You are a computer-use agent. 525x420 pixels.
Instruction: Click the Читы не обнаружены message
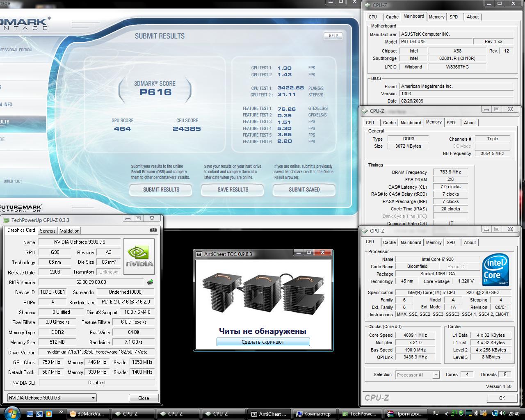pos(262,331)
